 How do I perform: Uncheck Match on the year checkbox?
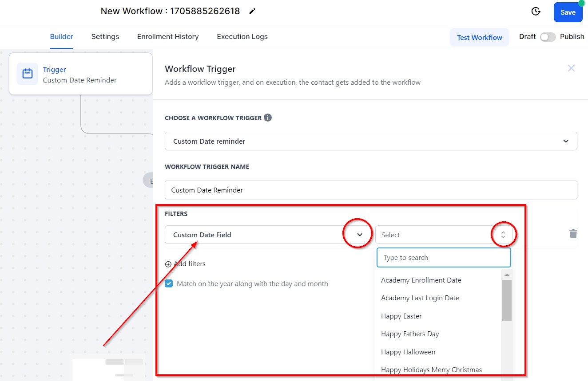coord(169,283)
